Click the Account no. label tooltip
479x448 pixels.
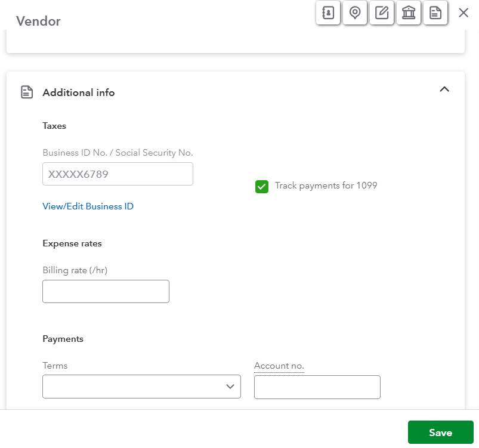pyautogui.click(x=279, y=366)
